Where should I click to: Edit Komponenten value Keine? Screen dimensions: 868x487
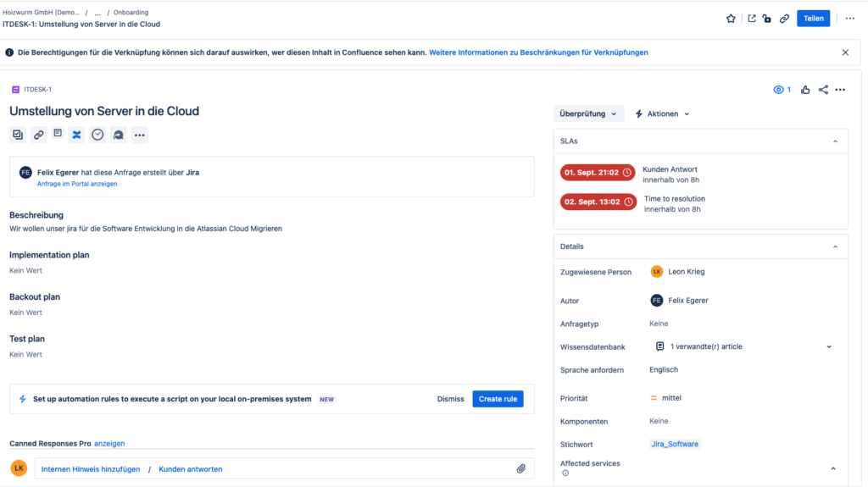click(x=659, y=421)
